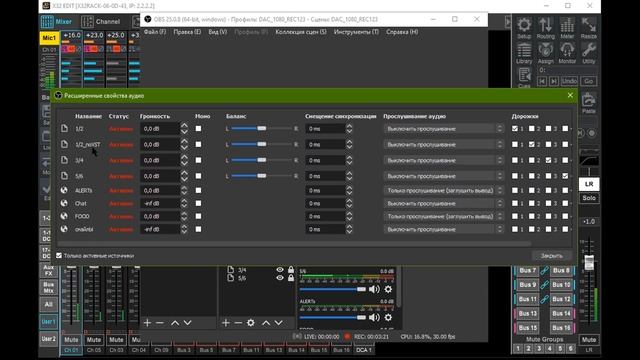Toggle visibility eye of 3/4 source
640x360 pixels.
[x=280, y=270]
